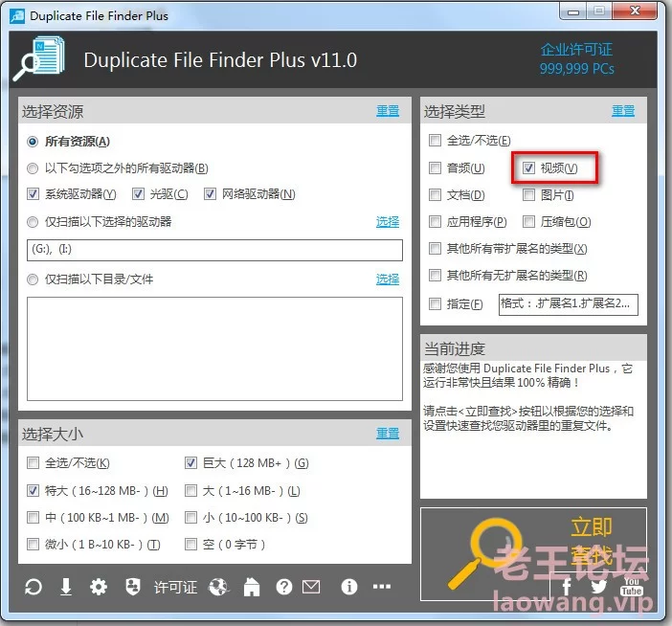The height and width of the screenshot is (626, 672).
Task: Click the info (i) icon
Action: [x=349, y=587]
